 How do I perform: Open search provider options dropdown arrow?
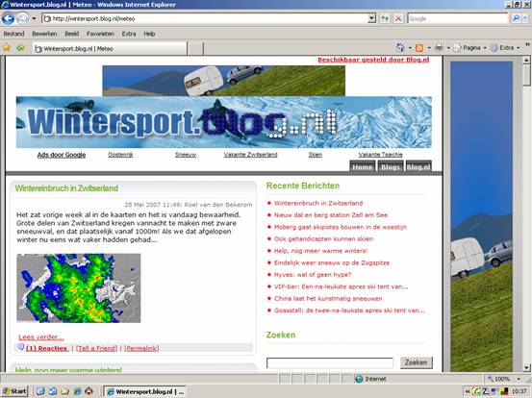pyautogui.click(x=525, y=18)
